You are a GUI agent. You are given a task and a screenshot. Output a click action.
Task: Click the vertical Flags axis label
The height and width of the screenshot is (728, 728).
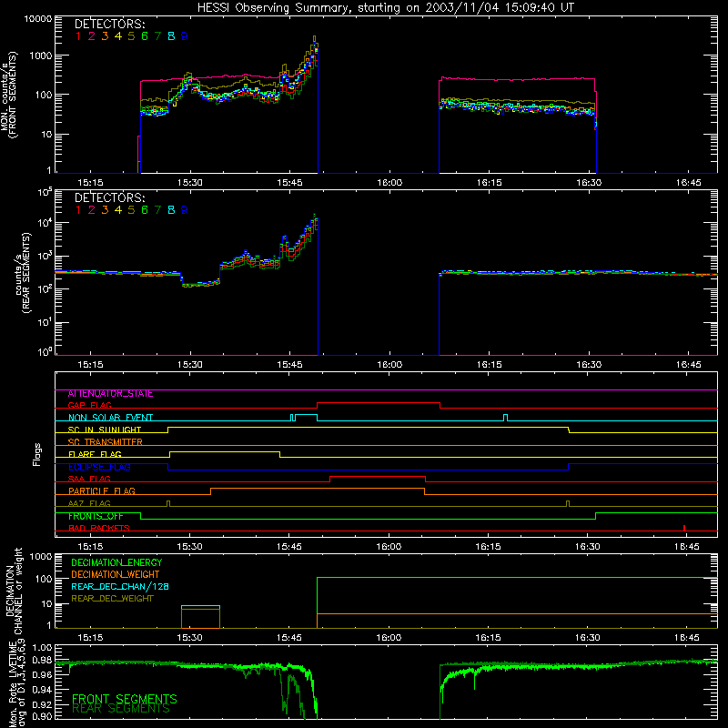pyautogui.click(x=37, y=454)
